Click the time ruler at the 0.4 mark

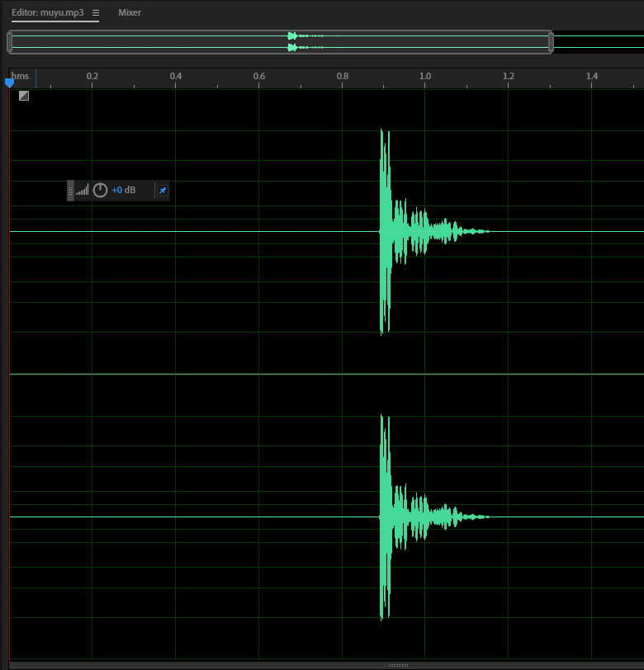tap(176, 78)
